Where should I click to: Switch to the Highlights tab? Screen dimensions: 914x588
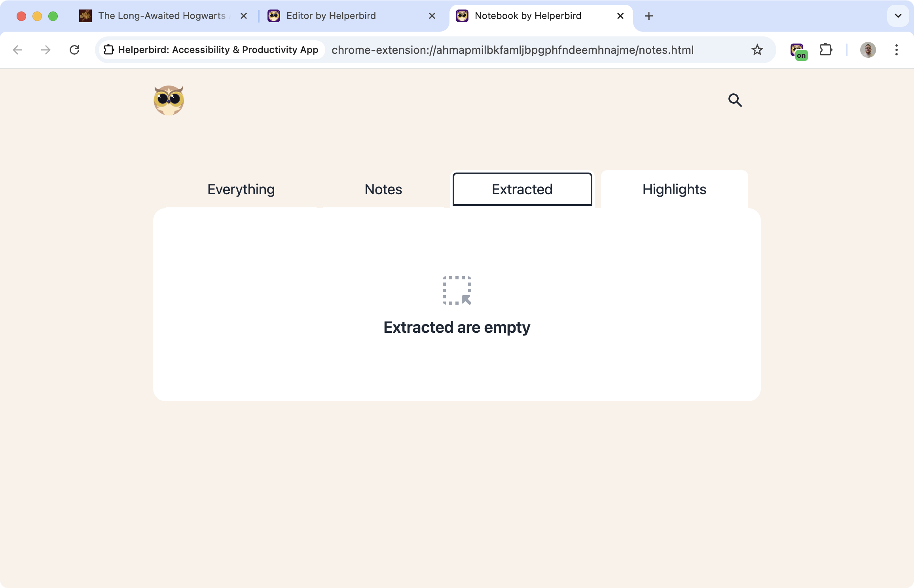point(674,189)
